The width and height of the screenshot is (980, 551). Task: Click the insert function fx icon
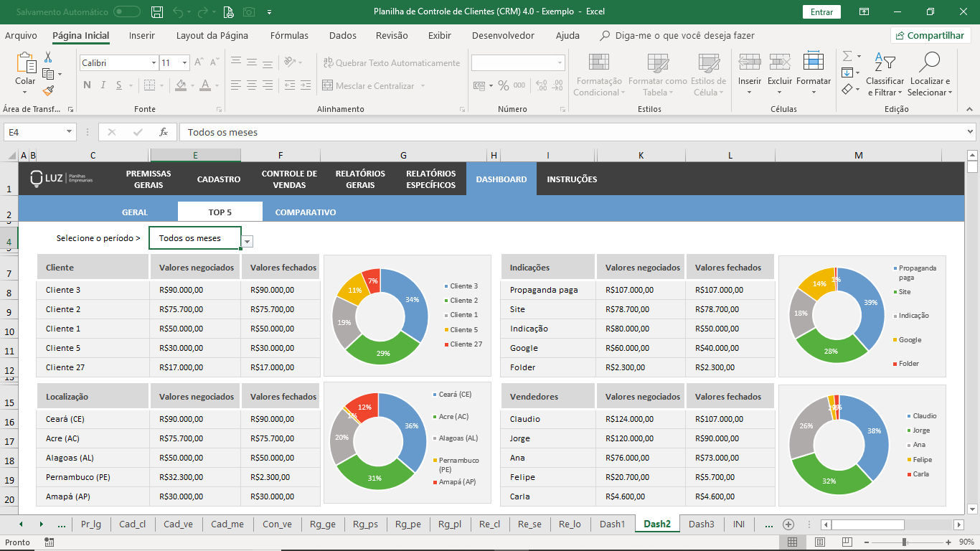(x=164, y=132)
